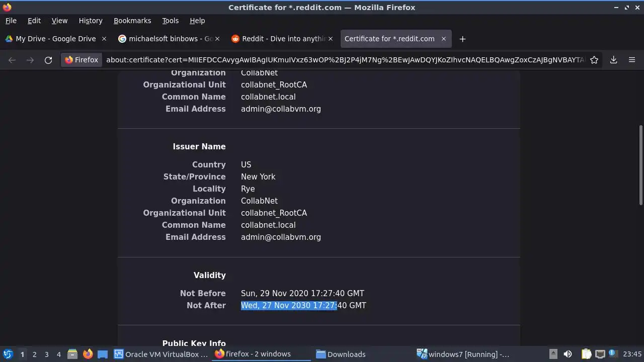
Task: Open the Tools menu
Action: tap(170, 21)
